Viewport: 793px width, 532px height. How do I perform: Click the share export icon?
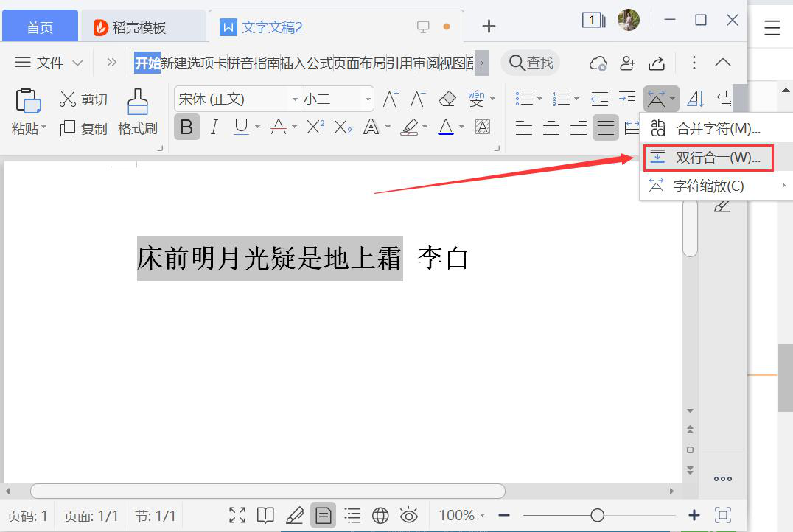pos(657,63)
